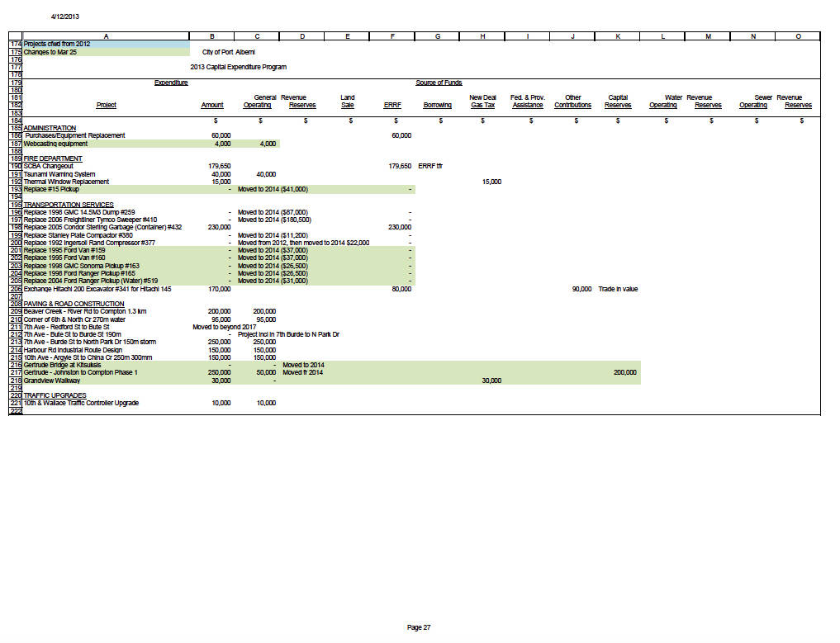Select 'Replace 1995 Ford Van #159' row

tap(64, 250)
